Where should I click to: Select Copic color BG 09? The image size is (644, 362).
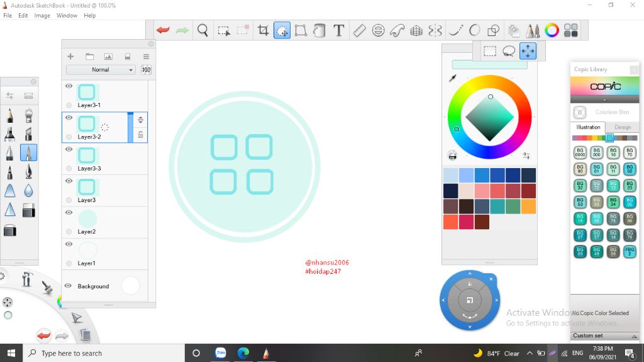pos(580,251)
